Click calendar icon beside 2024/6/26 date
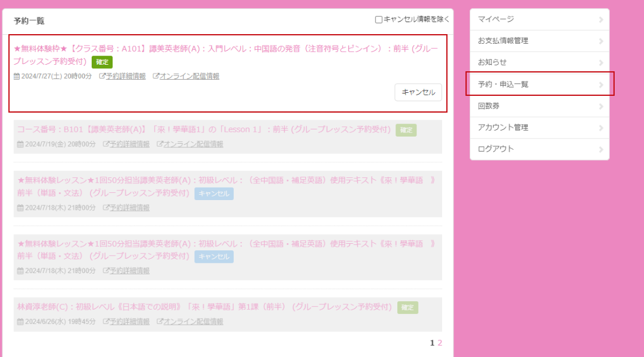Viewport: 644px width, 357px height. [x=20, y=322]
